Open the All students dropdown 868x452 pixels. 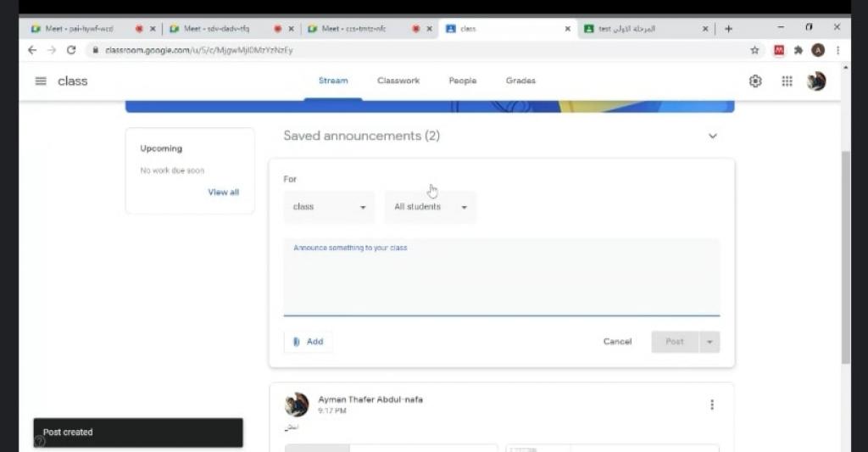(431, 207)
